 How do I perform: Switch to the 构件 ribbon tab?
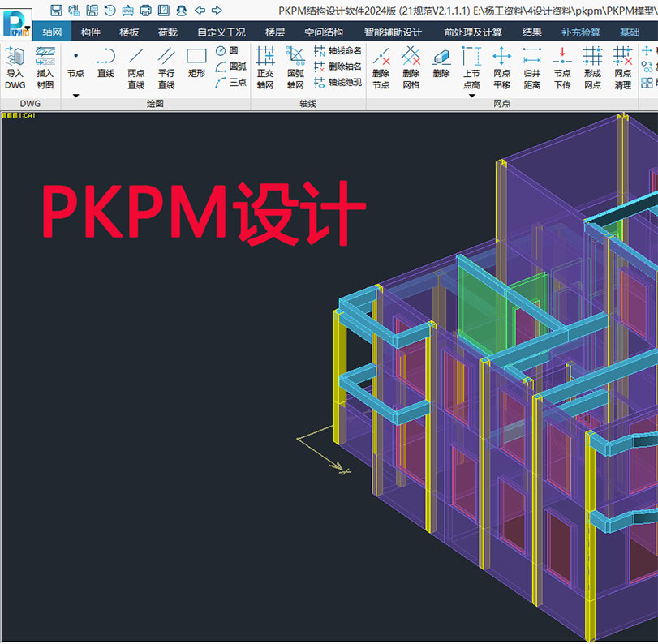pyautogui.click(x=91, y=32)
